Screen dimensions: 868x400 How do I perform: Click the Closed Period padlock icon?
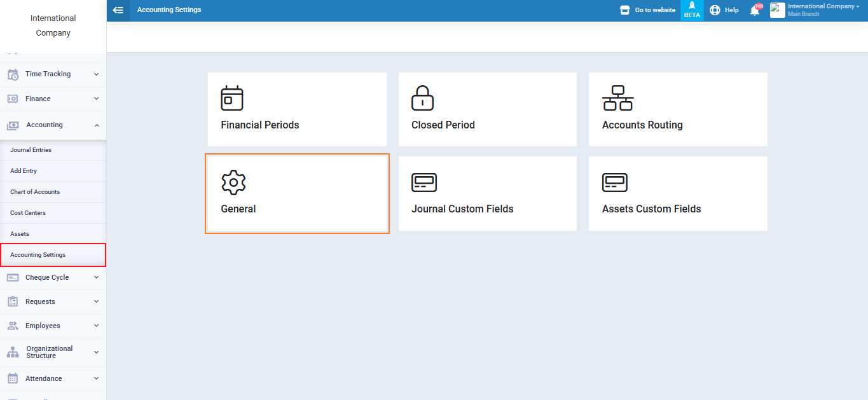(422, 98)
